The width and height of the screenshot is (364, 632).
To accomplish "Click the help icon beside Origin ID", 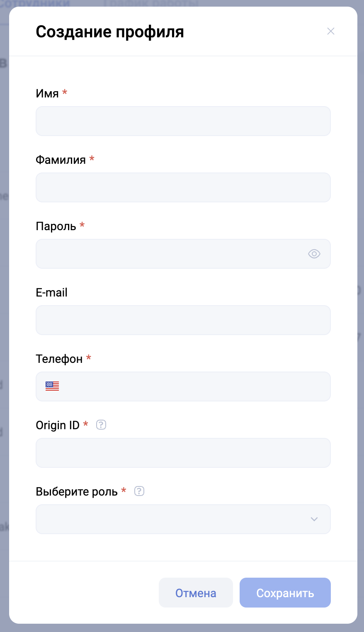I will (x=101, y=425).
